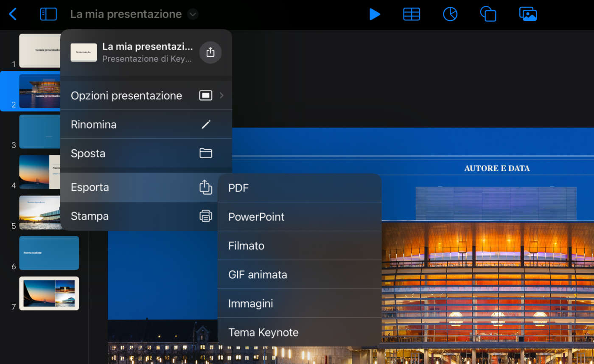The height and width of the screenshot is (364, 594).
Task: Toggle the slide navigator sidebar icon
Action: (x=48, y=14)
